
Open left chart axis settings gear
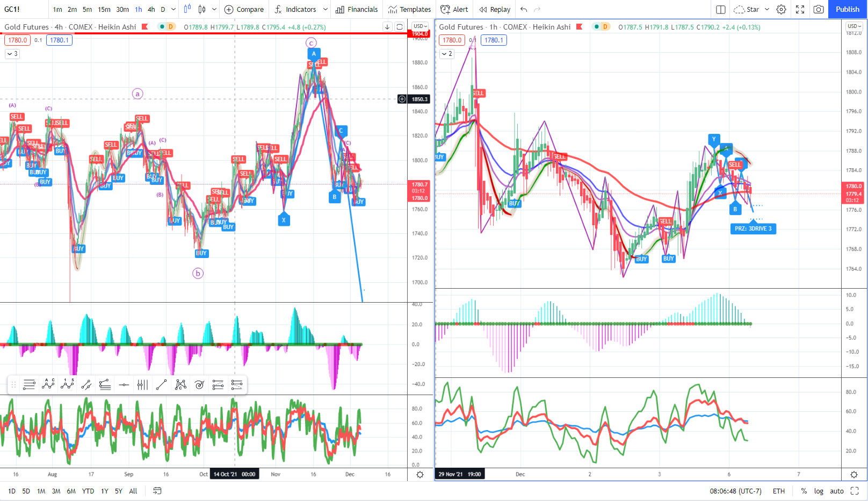click(420, 474)
